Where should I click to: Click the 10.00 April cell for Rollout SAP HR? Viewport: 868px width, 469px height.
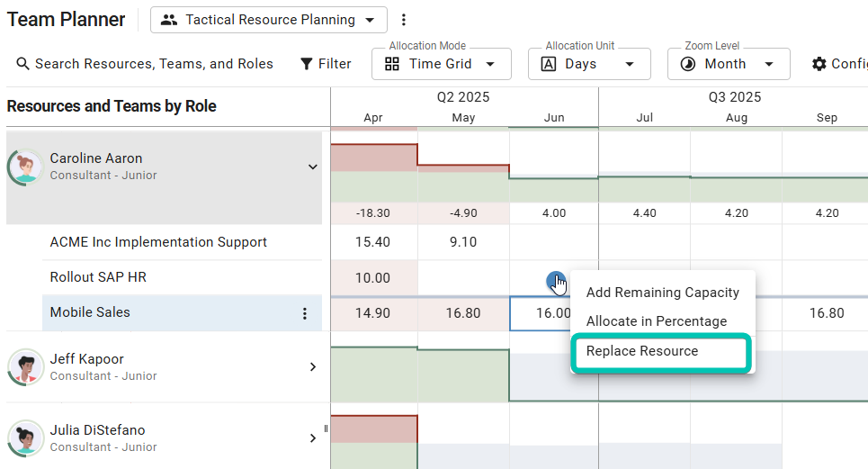(373, 277)
